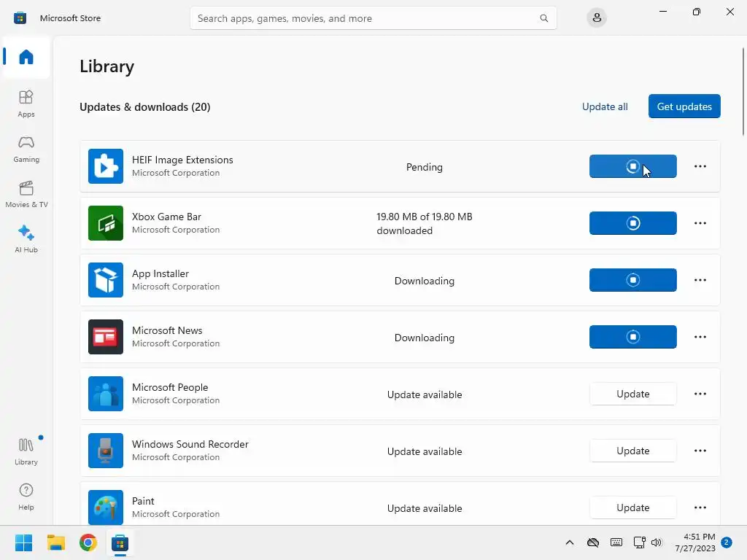
Task: Click the Microsoft People app icon
Action: tap(106, 394)
